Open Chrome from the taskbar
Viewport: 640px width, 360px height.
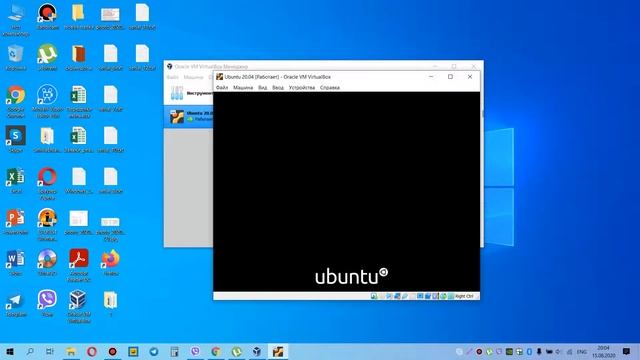[x=216, y=351]
